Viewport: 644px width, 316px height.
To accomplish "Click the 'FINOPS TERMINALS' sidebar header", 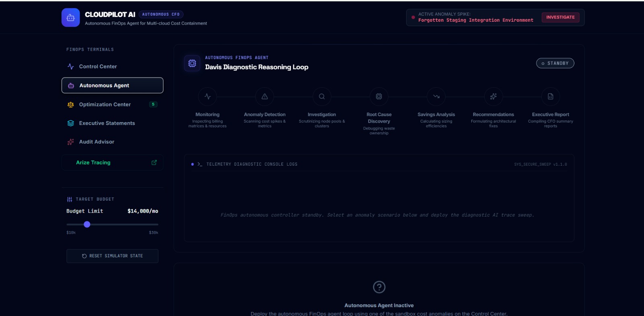I will [90, 50].
